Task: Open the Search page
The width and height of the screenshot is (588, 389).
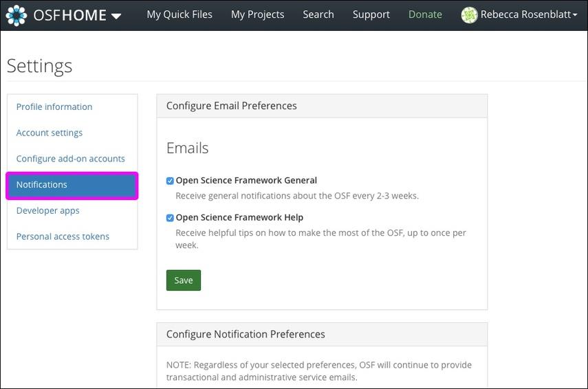Action: click(318, 14)
